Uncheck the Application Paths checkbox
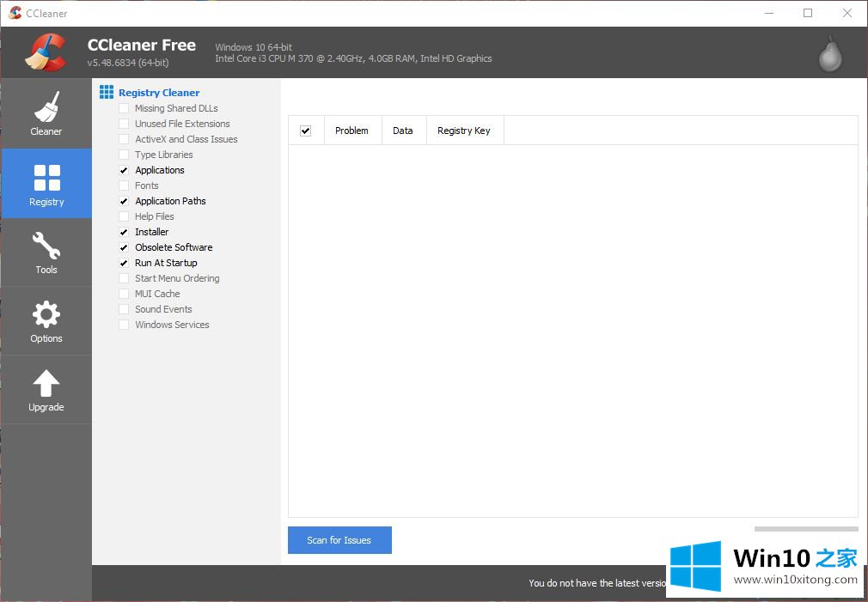The image size is (868, 602). [x=124, y=202]
